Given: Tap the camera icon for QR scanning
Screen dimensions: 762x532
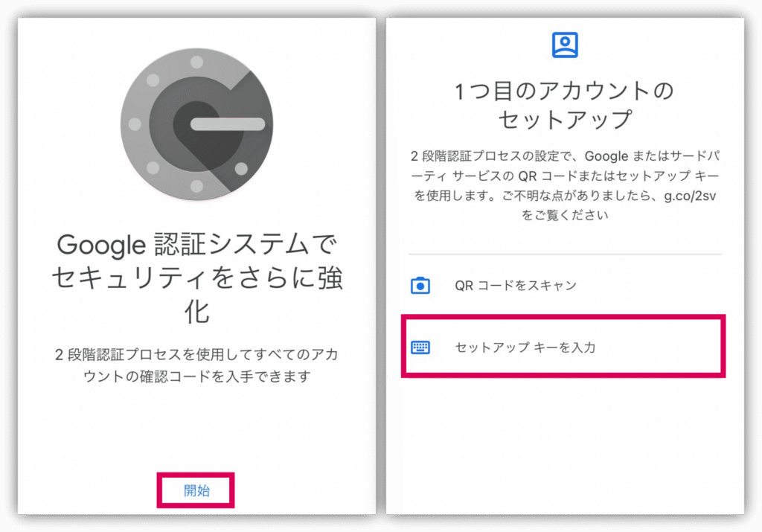Looking at the screenshot, I should pyautogui.click(x=420, y=285).
